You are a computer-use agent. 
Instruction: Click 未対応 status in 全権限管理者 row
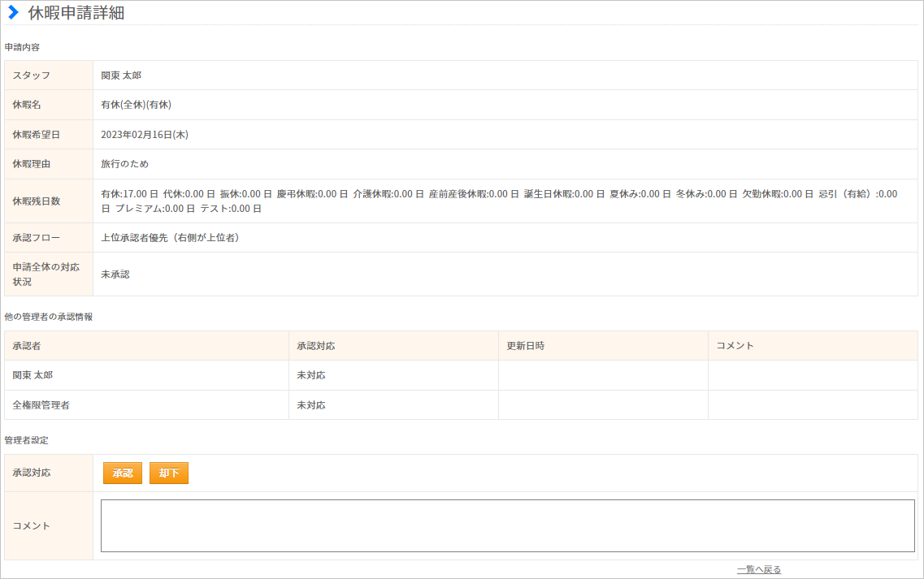tap(311, 405)
